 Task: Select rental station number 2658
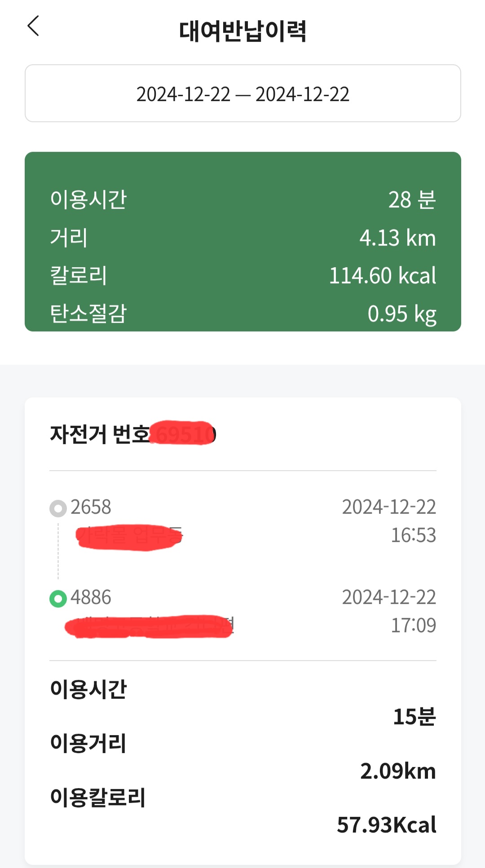91,507
